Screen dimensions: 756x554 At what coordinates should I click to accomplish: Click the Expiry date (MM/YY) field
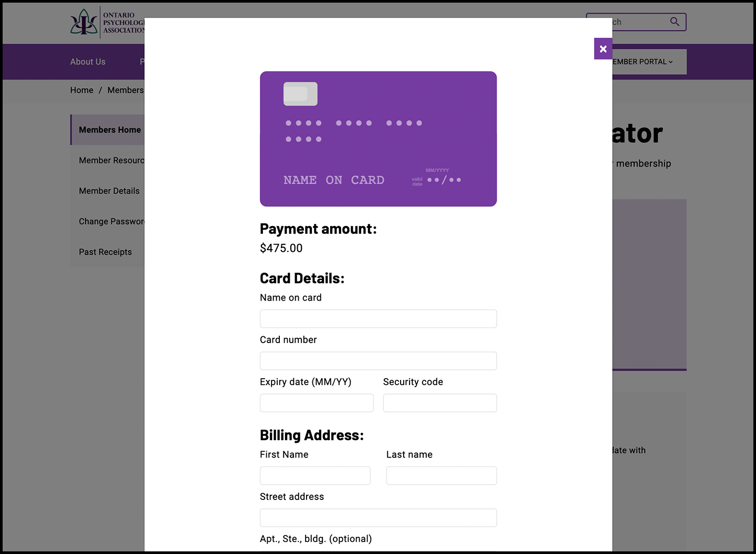(316, 403)
